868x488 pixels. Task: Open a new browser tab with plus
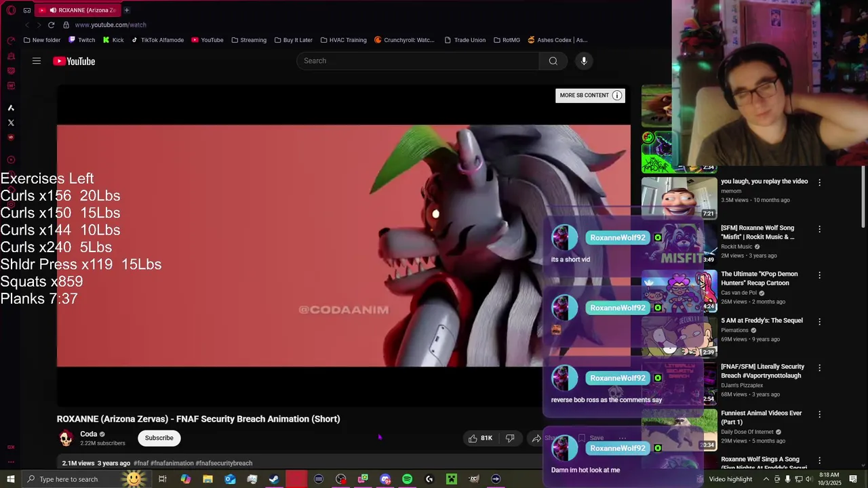tap(126, 10)
